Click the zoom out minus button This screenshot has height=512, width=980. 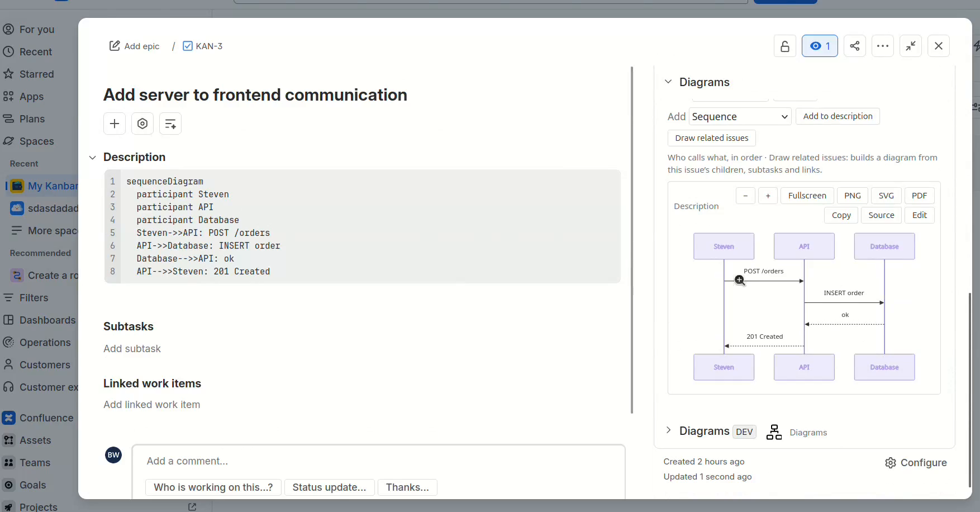coord(745,196)
